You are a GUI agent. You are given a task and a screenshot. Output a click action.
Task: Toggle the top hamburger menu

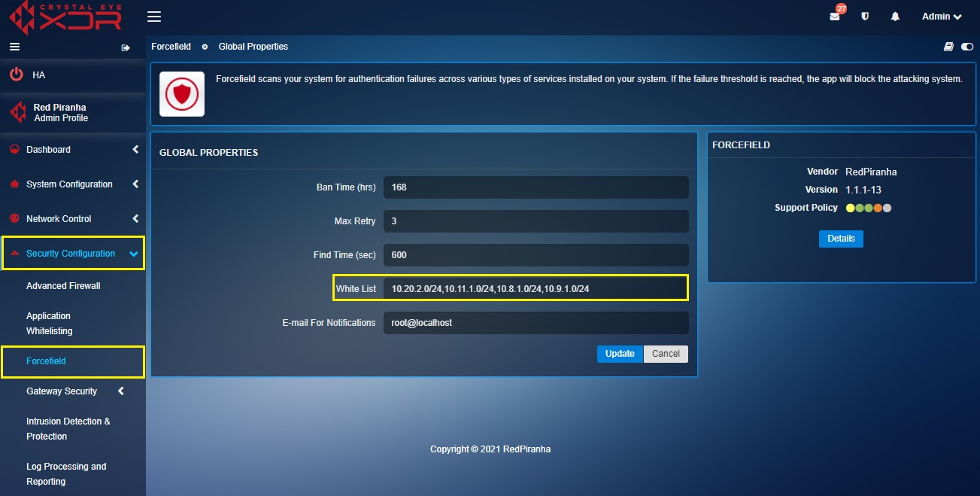point(154,17)
